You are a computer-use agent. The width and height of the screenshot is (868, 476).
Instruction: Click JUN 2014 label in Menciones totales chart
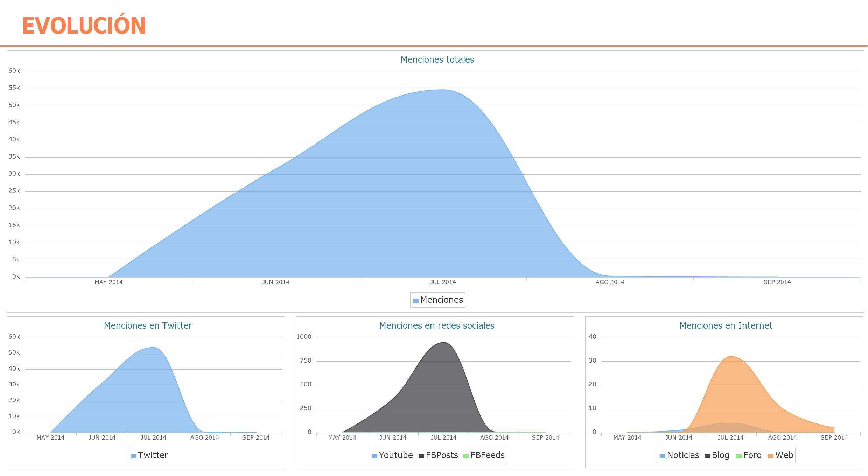coord(276,282)
